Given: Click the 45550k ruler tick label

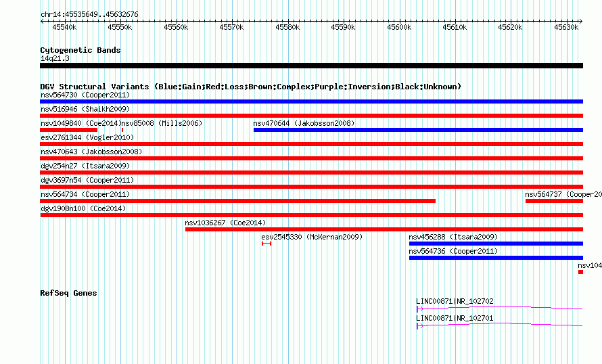Looking at the screenshot, I should point(120,27).
